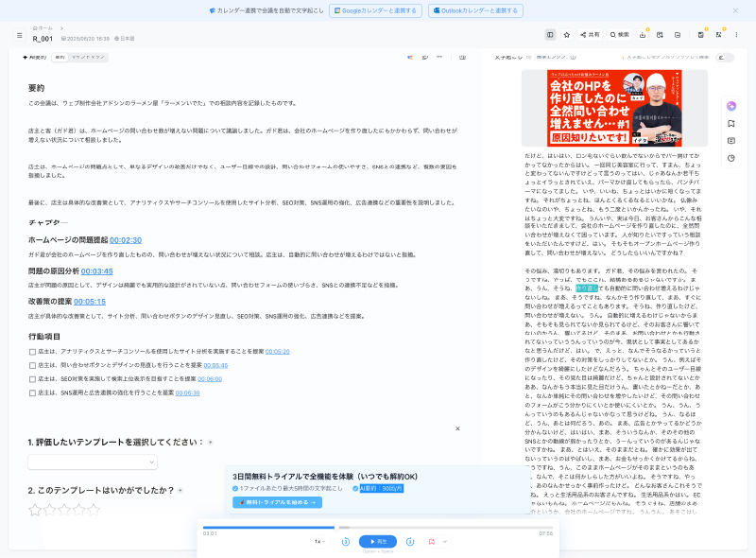Screen dimensions: 756x558
Task: Jump to chapter timestamp 00:05:15
Action: 90,302
